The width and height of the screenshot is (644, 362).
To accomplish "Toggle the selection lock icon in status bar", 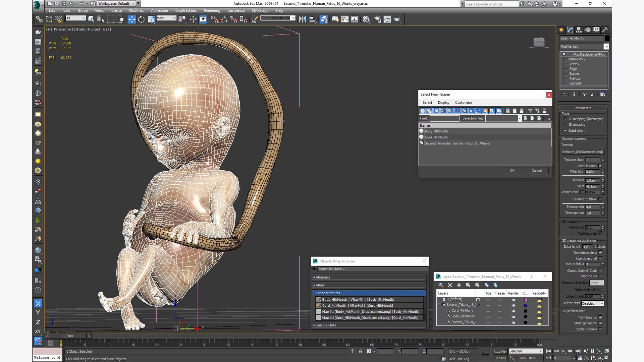I will pos(360,351).
